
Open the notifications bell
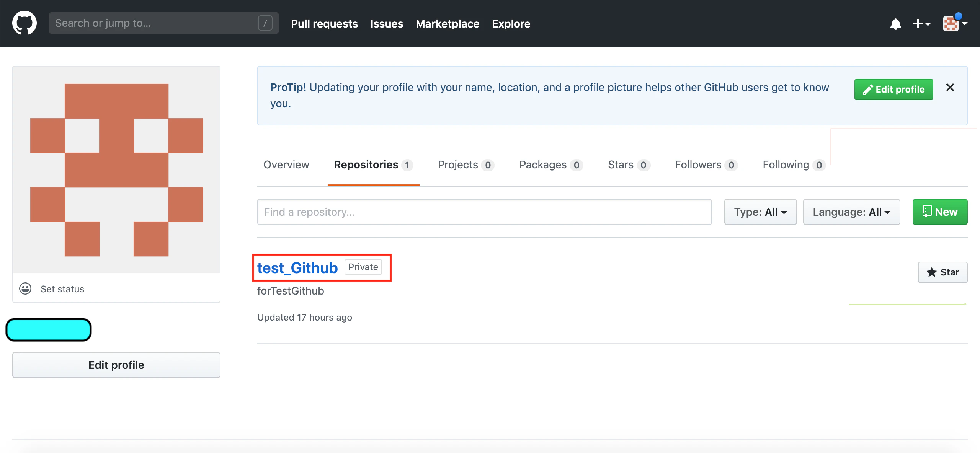coord(895,24)
